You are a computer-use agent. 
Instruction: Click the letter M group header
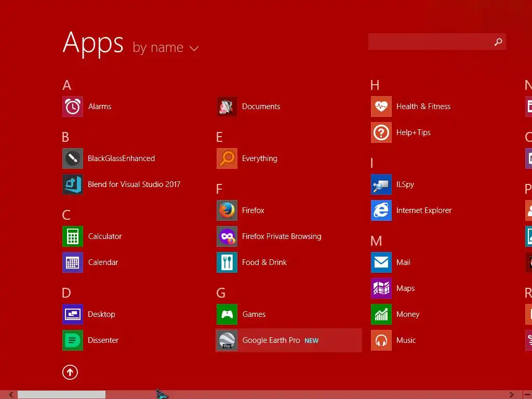tap(376, 241)
